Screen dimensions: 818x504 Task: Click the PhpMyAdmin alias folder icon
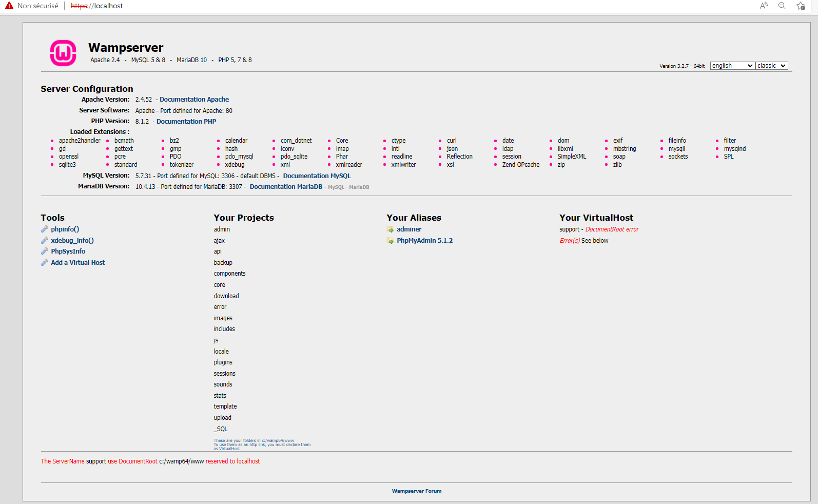tap(390, 241)
